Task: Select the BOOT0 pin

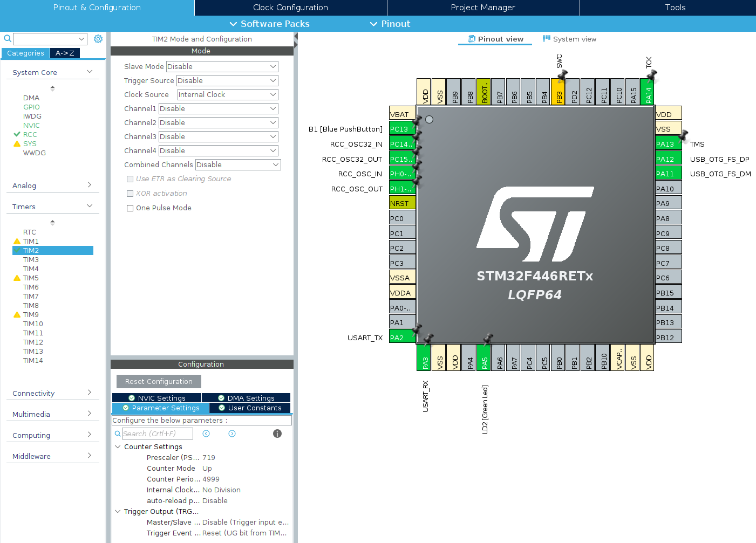Action: coord(483,91)
